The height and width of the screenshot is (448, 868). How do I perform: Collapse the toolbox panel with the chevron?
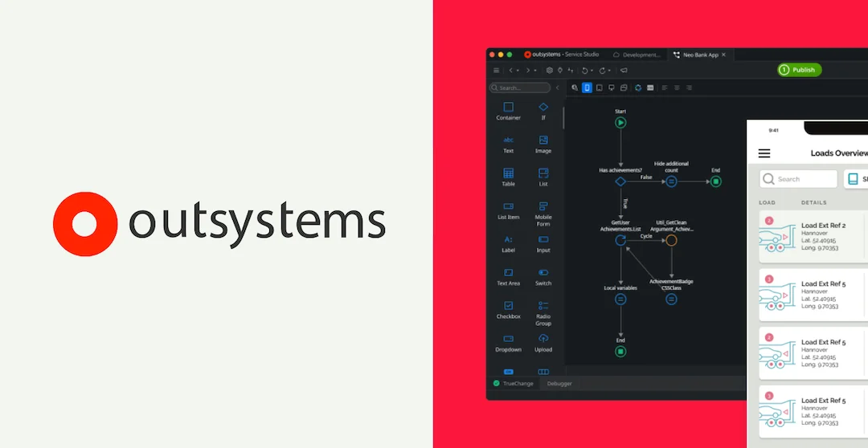(x=558, y=88)
